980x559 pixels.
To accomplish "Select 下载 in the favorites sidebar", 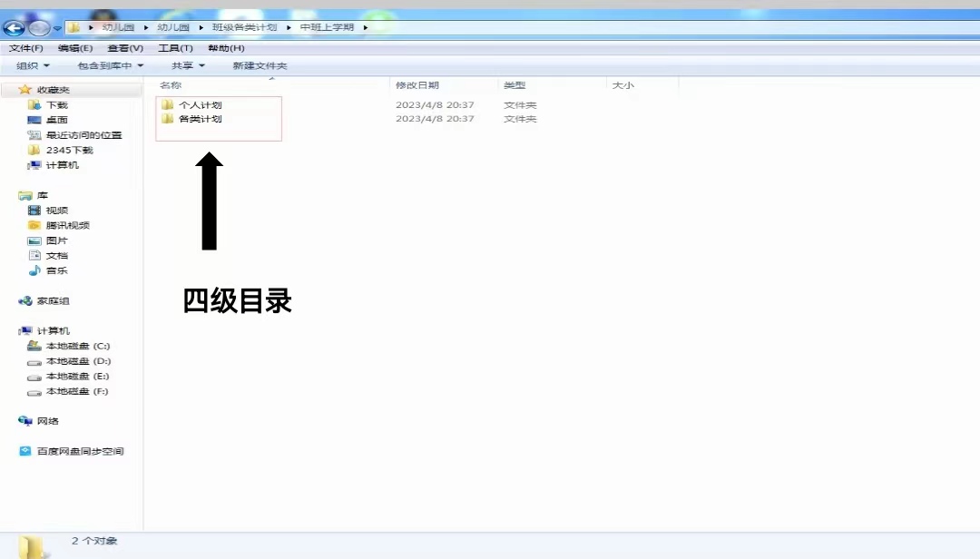I will click(x=56, y=105).
